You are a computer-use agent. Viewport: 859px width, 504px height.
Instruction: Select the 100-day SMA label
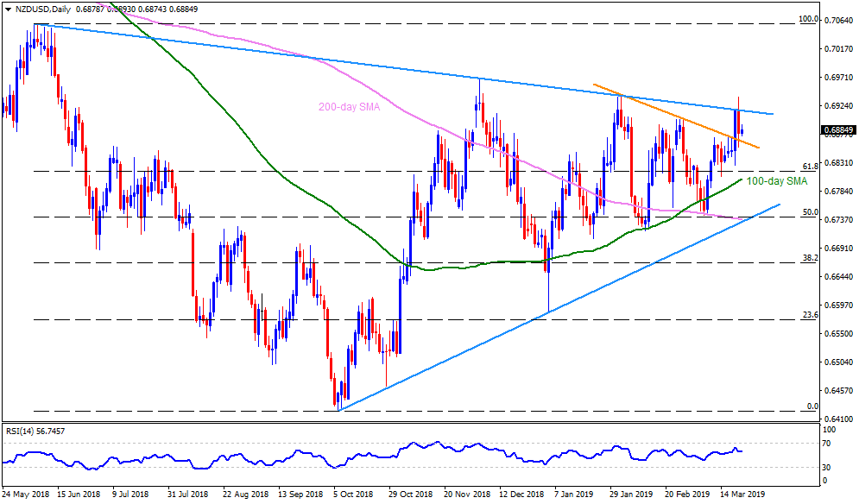click(776, 181)
